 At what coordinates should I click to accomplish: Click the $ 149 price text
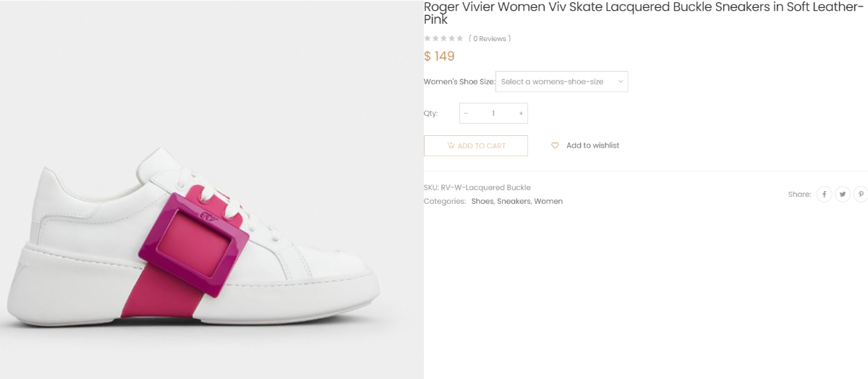(x=439, y=56)
